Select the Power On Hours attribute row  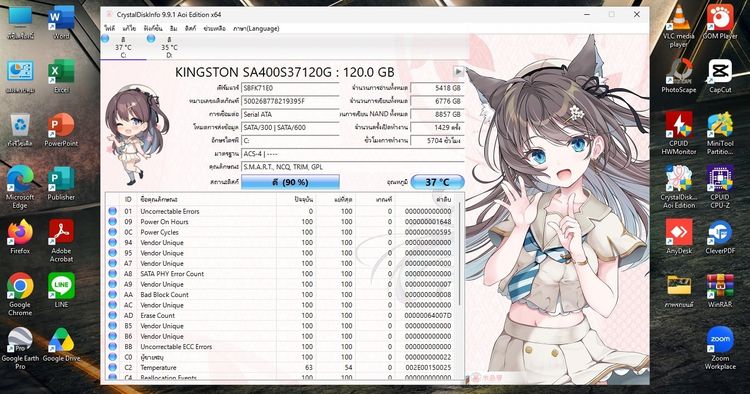282,222
